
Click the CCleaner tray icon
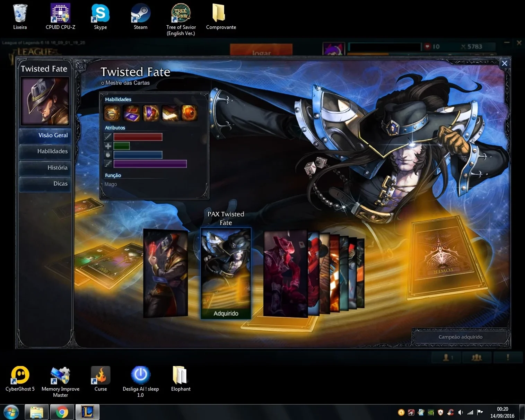(450, 412)
